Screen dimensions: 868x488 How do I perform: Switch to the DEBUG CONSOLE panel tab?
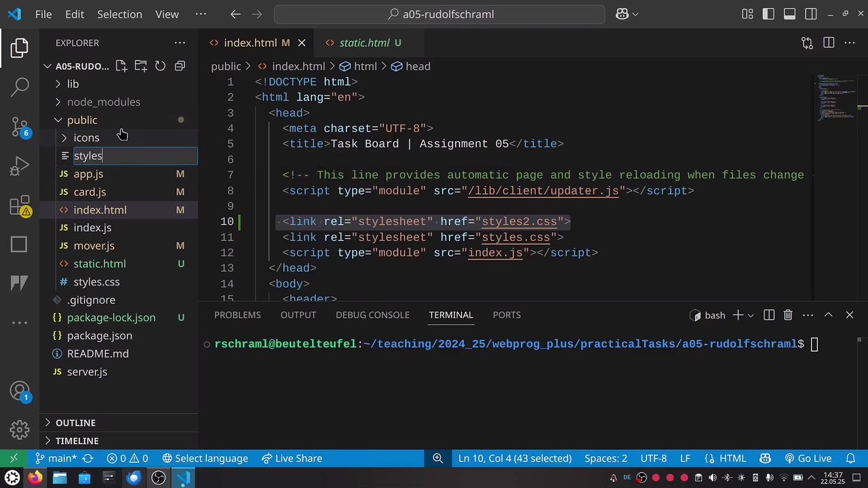click(x=372, y=315)
